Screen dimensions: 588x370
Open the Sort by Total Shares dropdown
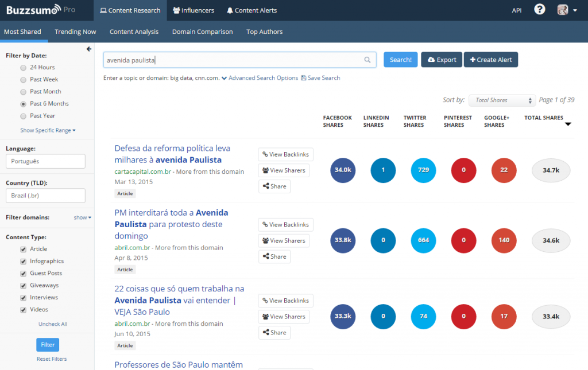tap(502, 100)
